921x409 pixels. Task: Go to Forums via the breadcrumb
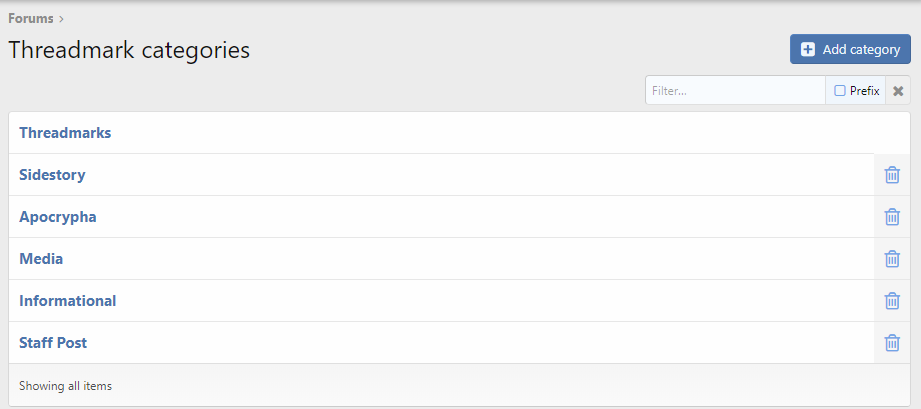pyautogui.click(x=31, y=18)
